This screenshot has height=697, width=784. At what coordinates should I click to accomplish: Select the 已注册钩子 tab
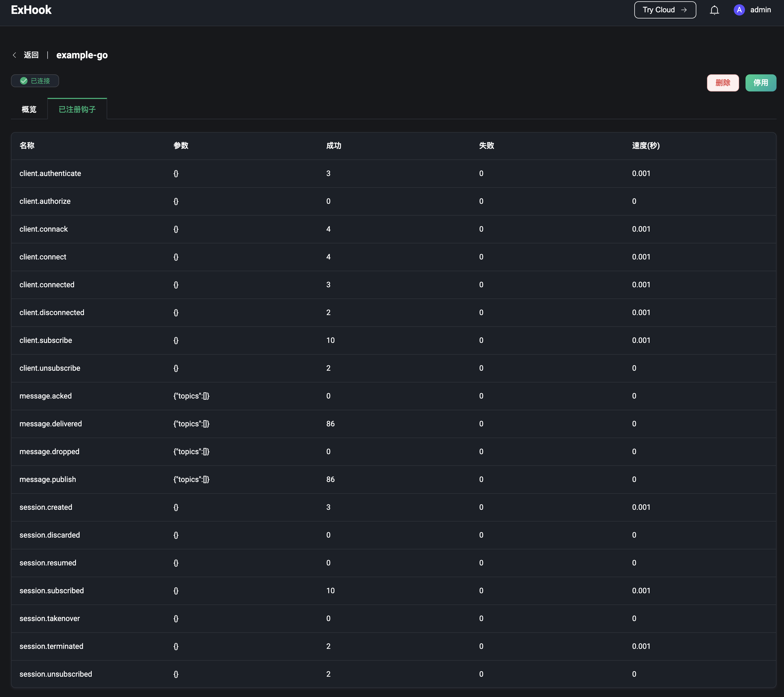tap(77, 109)
